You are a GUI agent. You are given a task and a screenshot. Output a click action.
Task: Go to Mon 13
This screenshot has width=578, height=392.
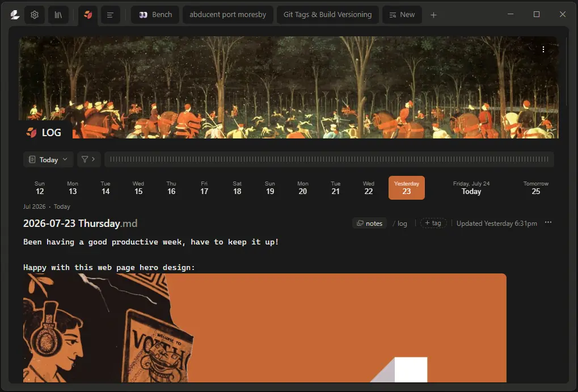tap(73, 188)
